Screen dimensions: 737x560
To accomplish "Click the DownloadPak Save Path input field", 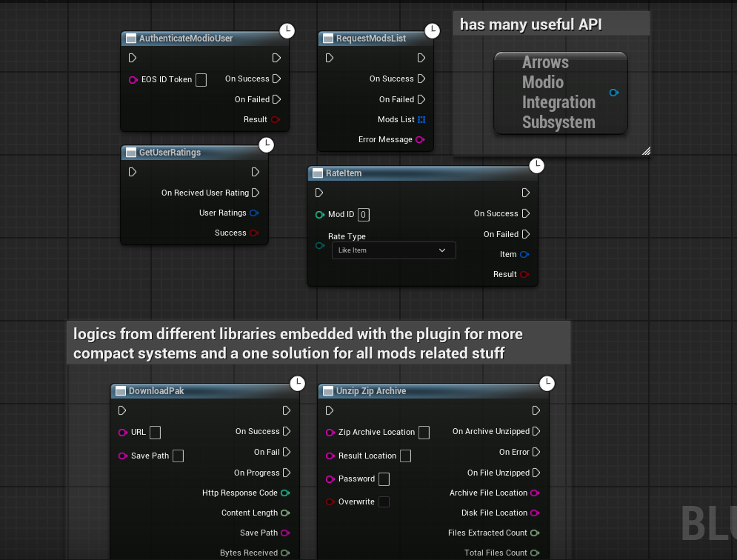I will [179, 456].
